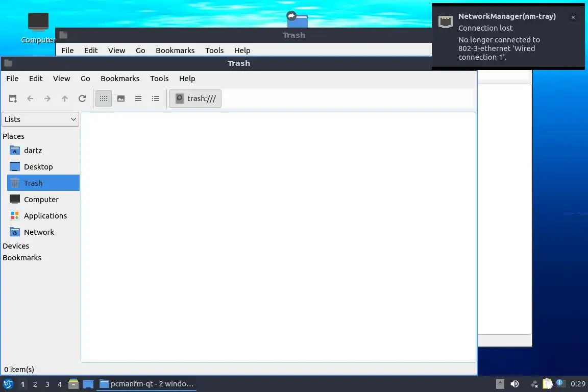This screenshot has height=392, width=588.
Task: Open File menu in front Trash window
Action: click(12, 79)
